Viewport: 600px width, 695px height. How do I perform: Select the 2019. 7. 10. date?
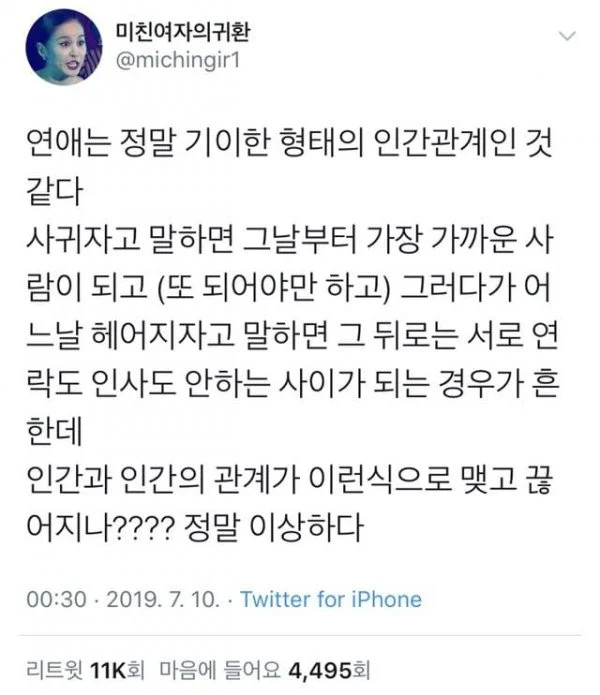[163, 599]
